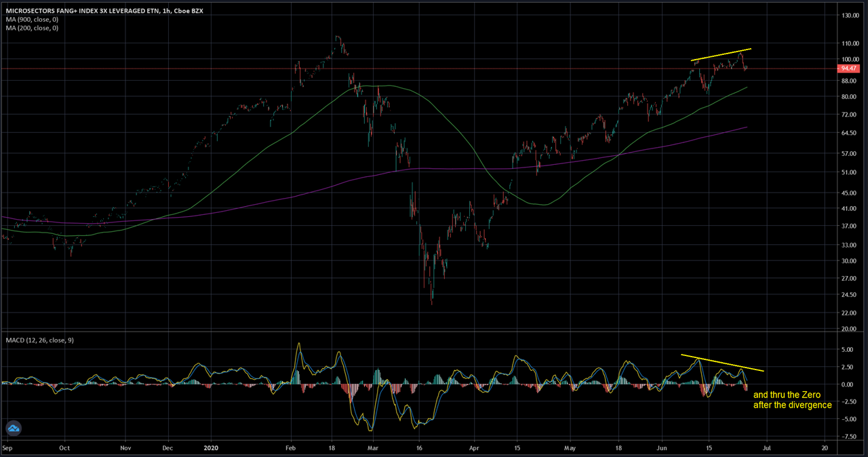Screen dimensions: 868x457
Task: Click the 72.00 price axis label
Action: coord(848,114)
